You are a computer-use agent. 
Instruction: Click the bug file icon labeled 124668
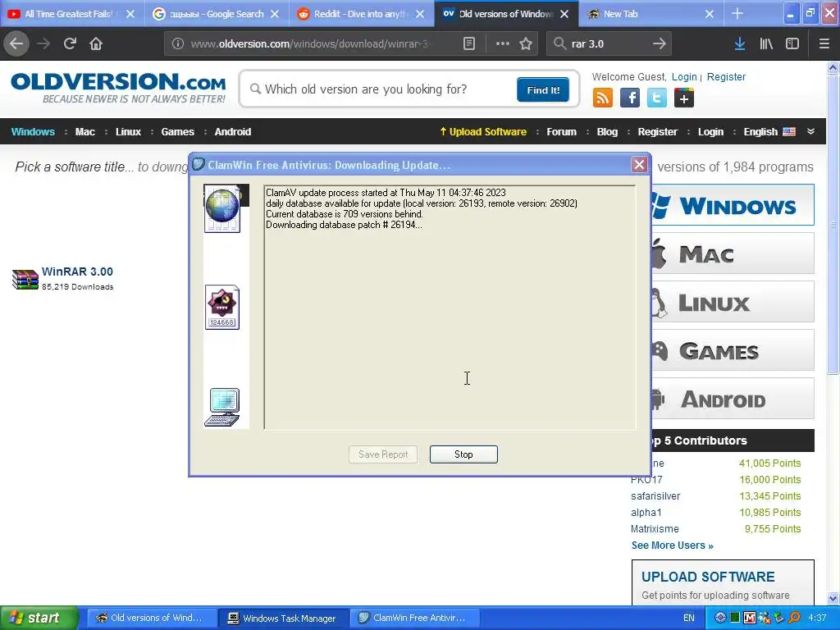click(x=222, y=307)
